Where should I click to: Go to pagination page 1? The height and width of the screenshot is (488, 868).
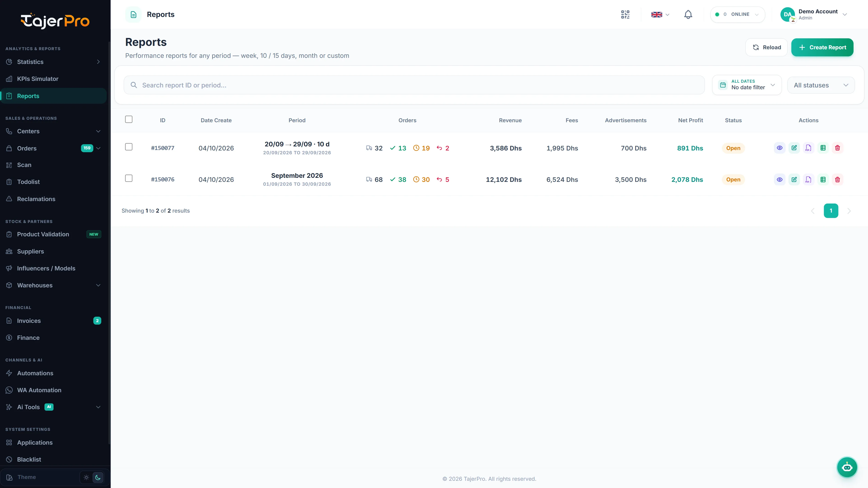tap(831, 211)
